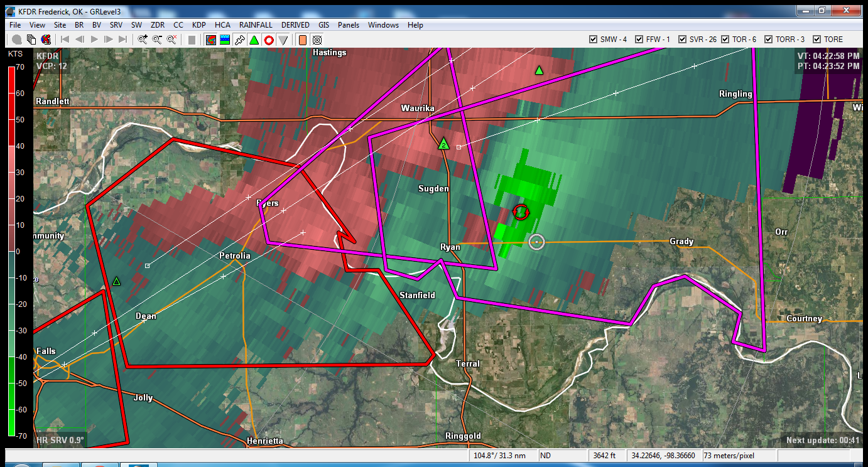
Task: Uncheck the SMW - 4 warnings checkbox
Action: coord(593,39)
